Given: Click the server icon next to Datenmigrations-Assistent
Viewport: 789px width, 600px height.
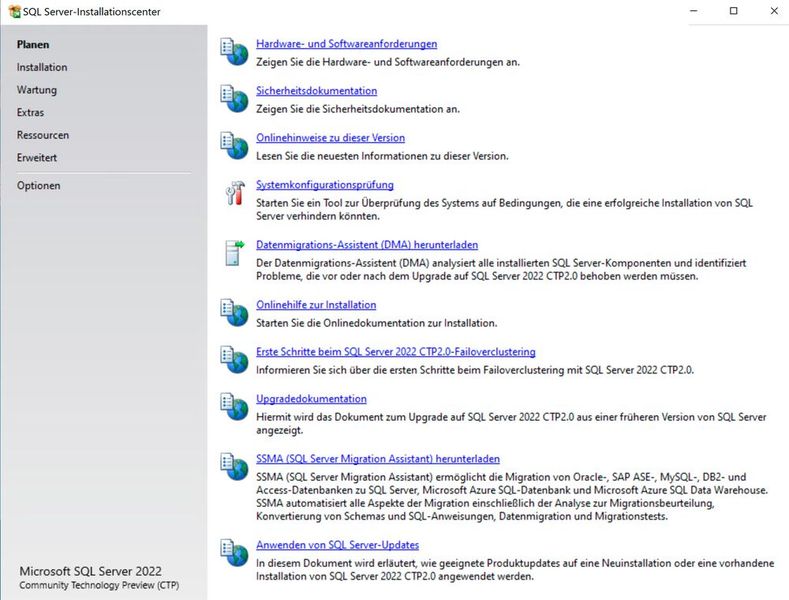Looking at the screenshot, I should (x=234, y=253).
